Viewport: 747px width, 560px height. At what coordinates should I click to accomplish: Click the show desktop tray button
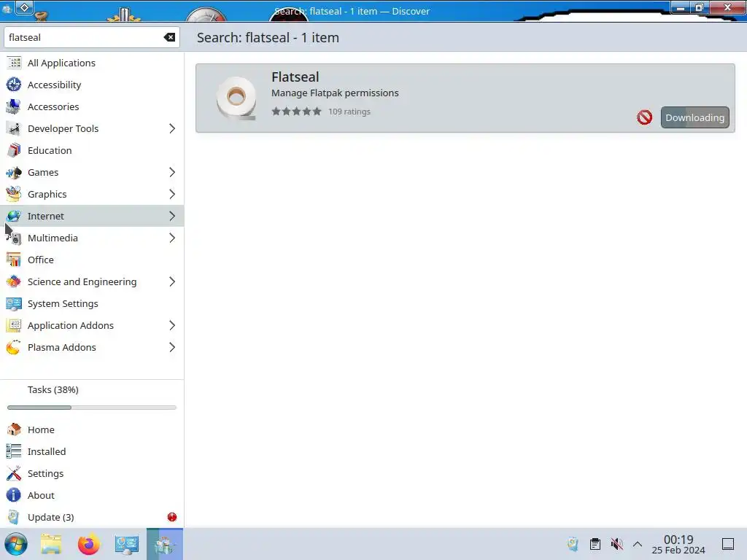coord(728,544)
